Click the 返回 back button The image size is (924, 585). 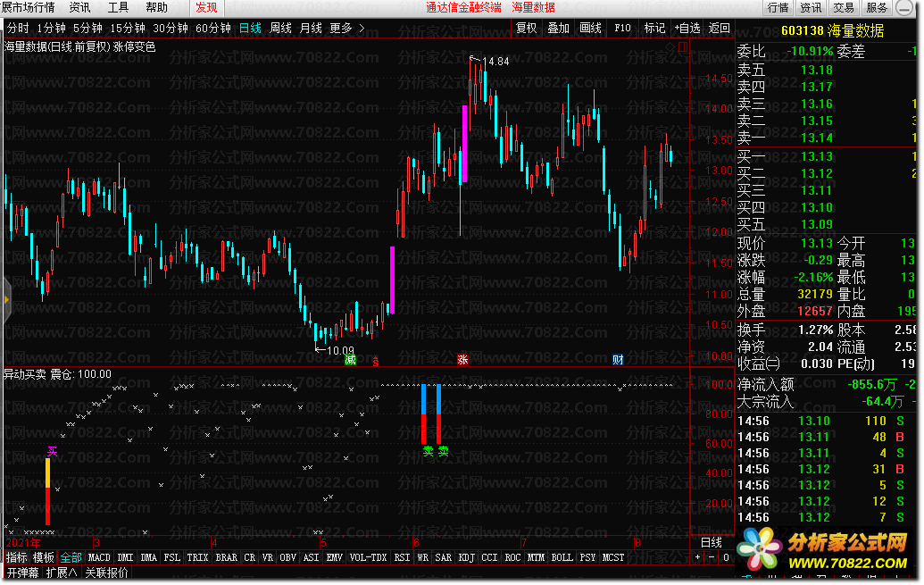(719, 29)
